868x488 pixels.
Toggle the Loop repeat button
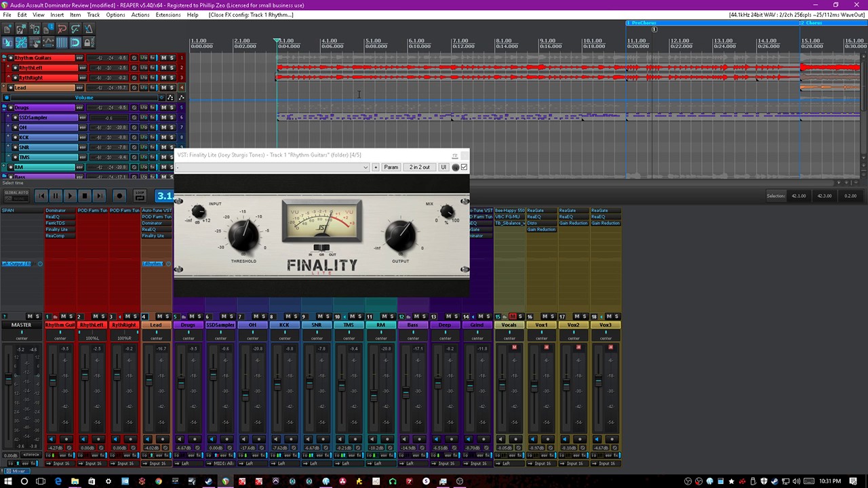click(x=140, y=196)
